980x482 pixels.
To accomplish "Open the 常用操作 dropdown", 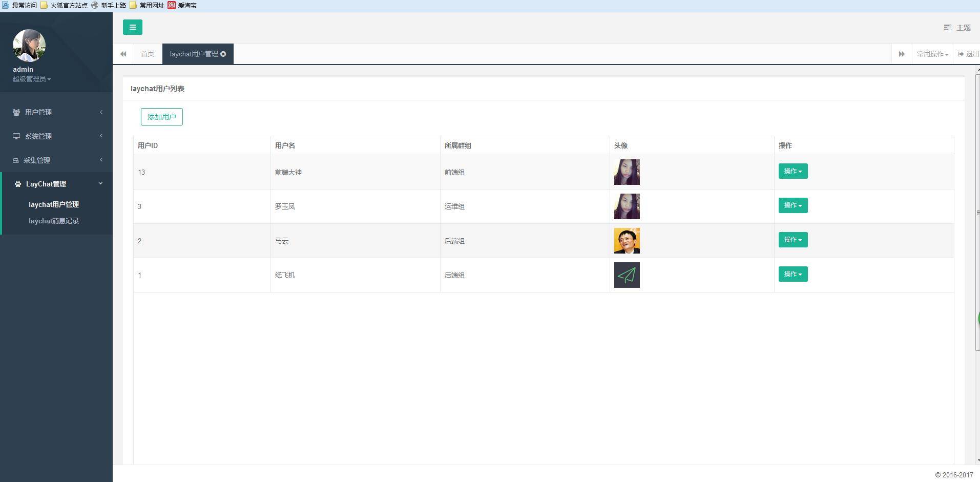I will 932,54.
